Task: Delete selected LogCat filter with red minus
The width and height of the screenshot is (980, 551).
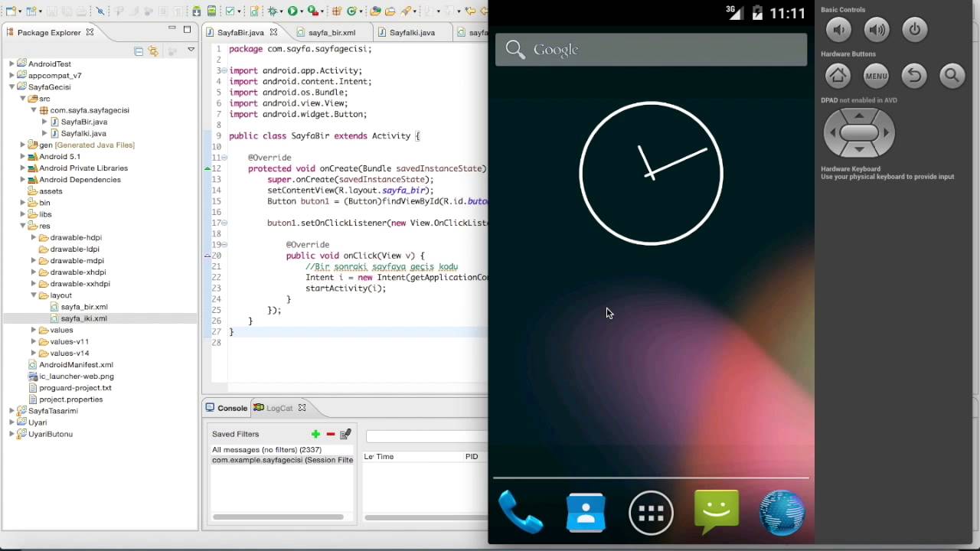Action: click(x=331, y=434)
